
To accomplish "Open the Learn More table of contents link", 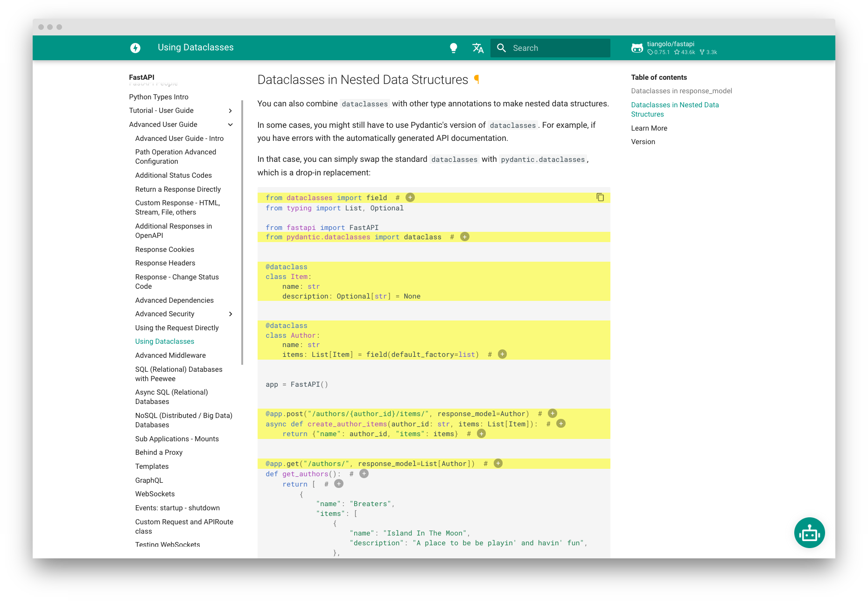I will [x=649, y=128].
